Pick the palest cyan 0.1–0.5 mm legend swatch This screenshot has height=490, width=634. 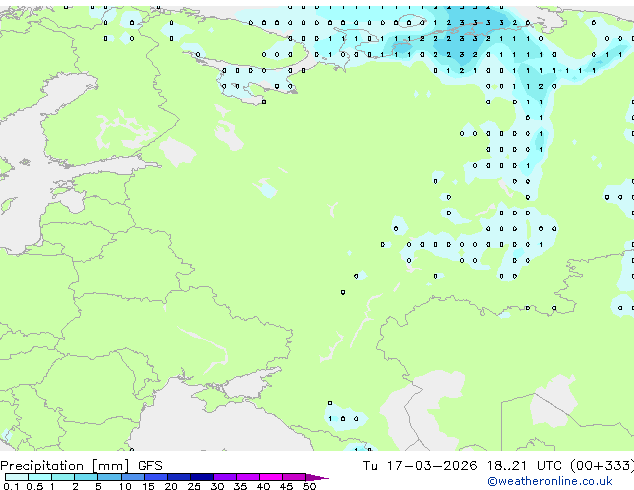click(x=17, y=477)
